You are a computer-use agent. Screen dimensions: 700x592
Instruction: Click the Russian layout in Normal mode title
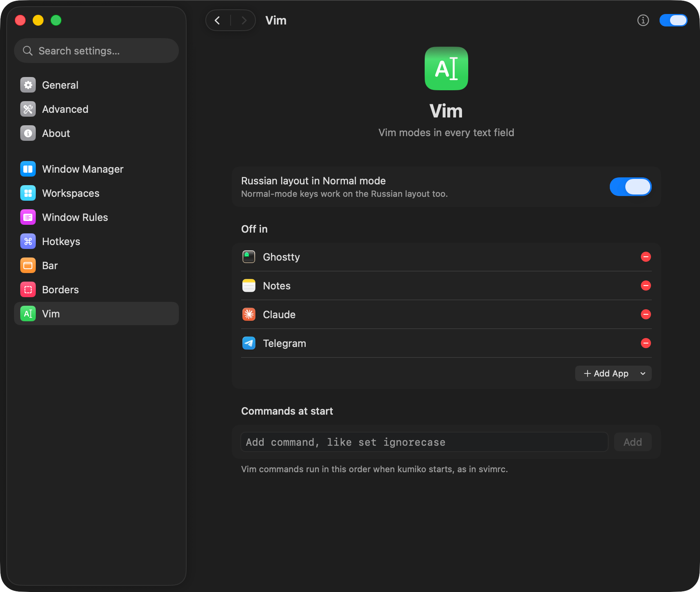click(313, 181)
